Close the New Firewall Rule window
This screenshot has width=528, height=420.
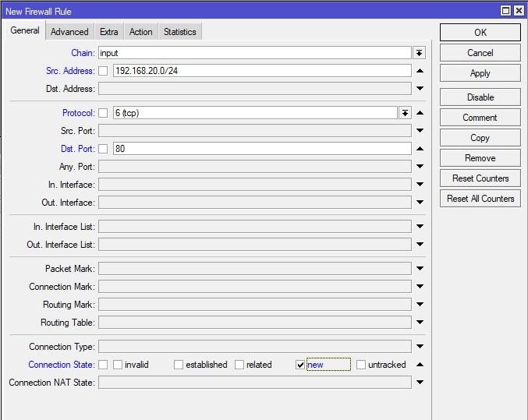pos(519,11)
